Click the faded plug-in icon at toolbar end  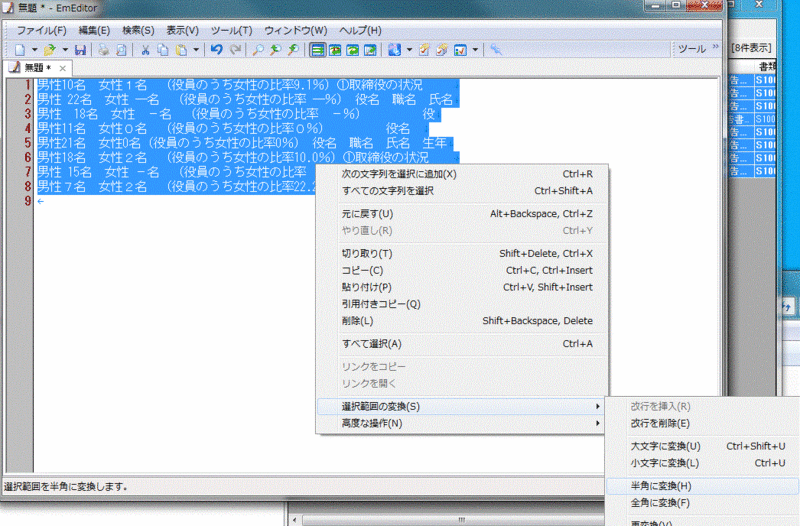(496, 49)
